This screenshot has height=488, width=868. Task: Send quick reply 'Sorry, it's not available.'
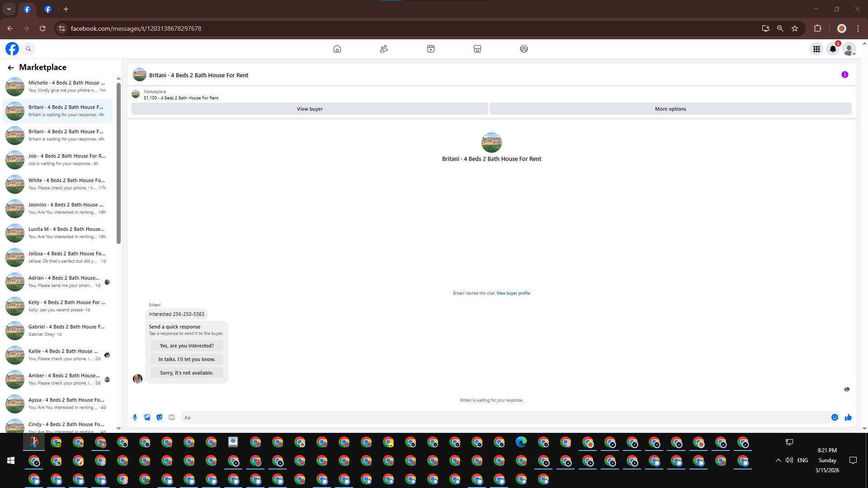(x=187, y=373)
